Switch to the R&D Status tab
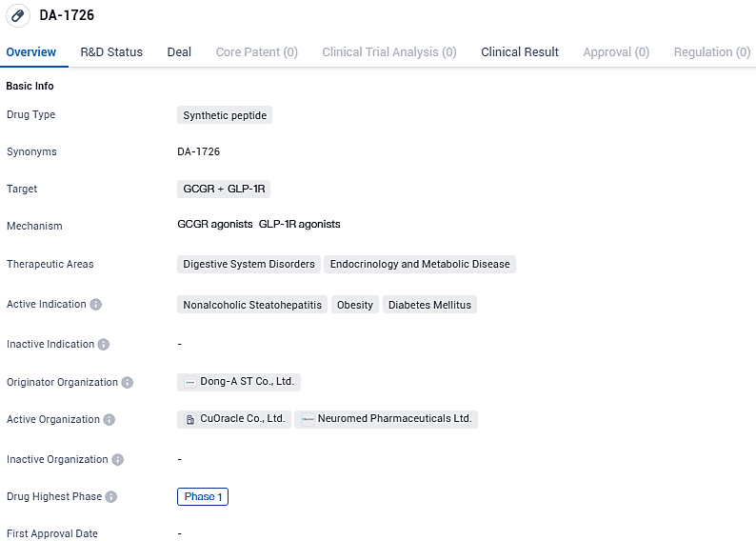 pyautogui.click(x=111, y=52)
